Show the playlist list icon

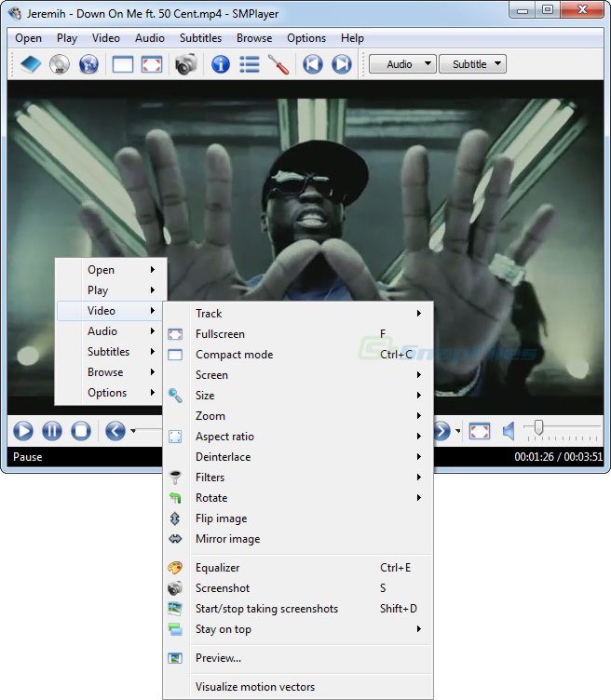click(250, 64)
